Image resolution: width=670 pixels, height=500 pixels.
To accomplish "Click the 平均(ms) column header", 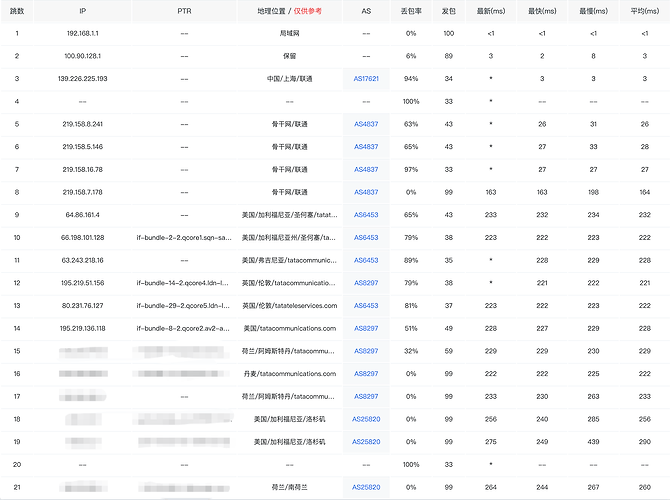I will coord(645,11).
